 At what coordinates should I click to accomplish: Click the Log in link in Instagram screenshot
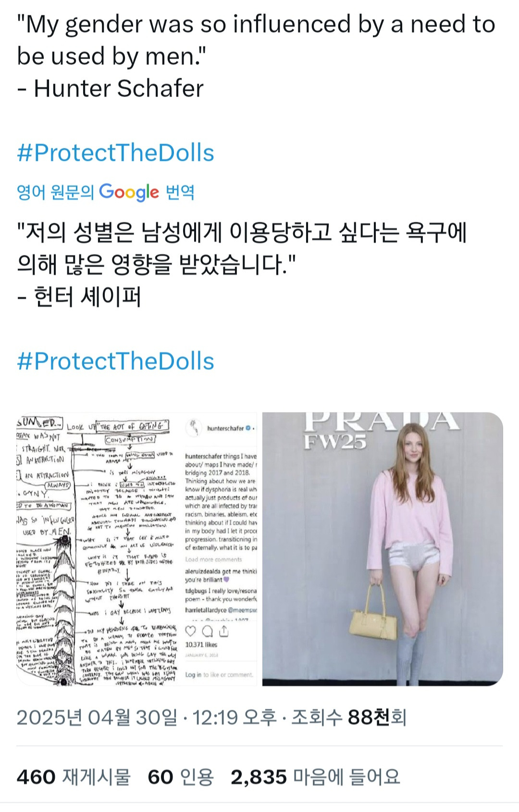[x=193, y=675]
